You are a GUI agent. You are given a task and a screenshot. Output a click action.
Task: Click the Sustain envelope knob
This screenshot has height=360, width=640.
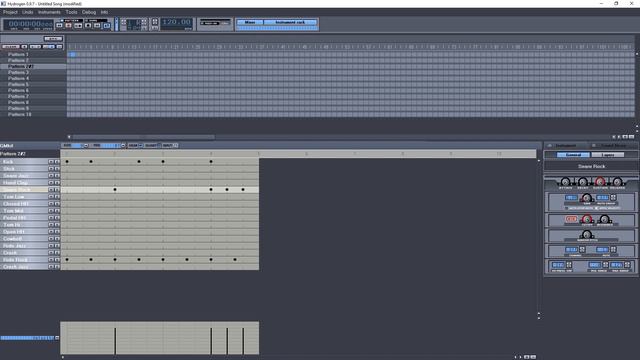(x=600, y=182)
